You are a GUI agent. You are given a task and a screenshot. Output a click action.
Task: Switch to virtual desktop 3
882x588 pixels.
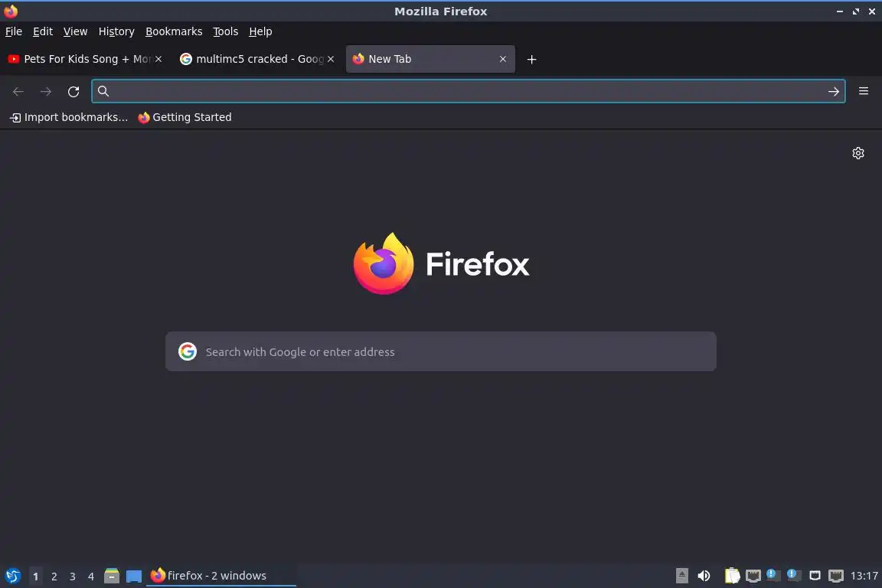point(73,577)
